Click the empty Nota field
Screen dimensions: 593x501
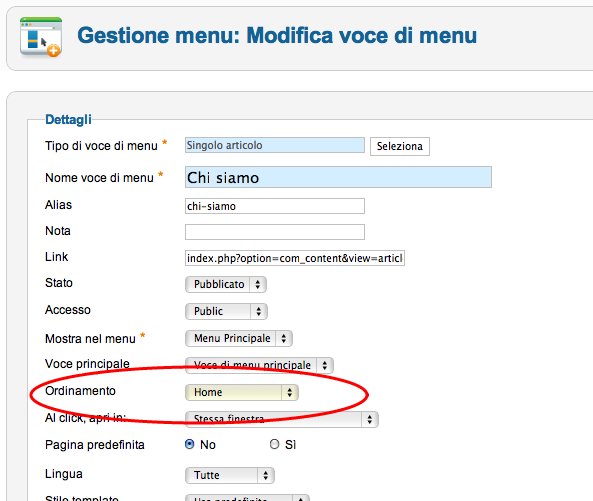pos(275,232)
